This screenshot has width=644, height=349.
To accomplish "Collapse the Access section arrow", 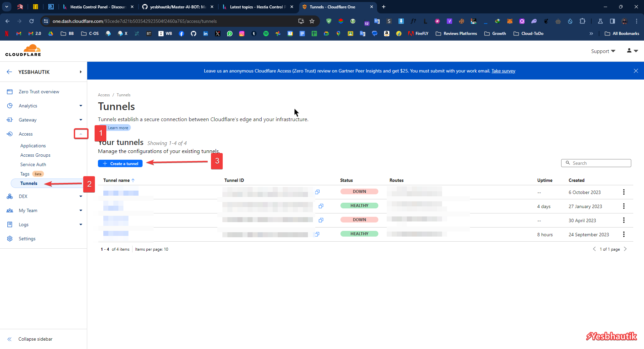I will coord(81,134).
